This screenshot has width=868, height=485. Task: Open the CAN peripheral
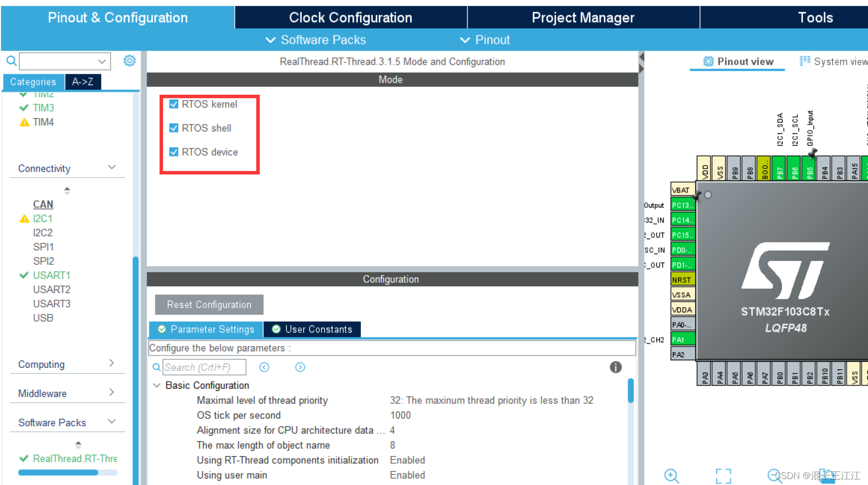click(x=43, y=204)
